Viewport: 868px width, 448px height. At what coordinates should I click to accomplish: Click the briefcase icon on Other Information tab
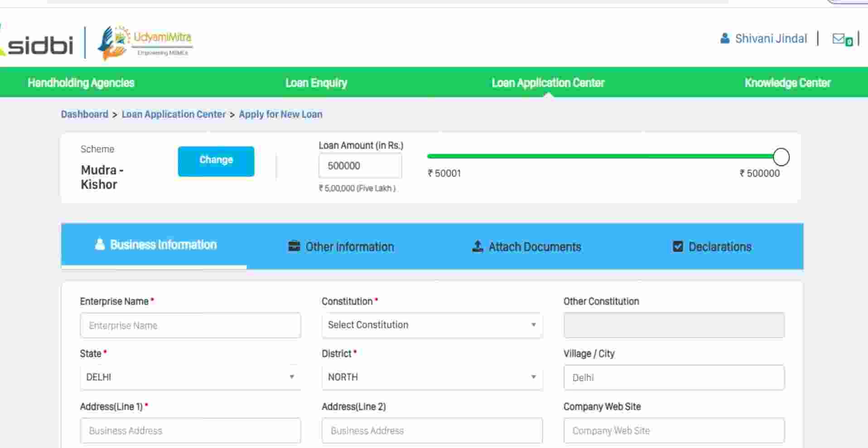(x=294, y=246)
